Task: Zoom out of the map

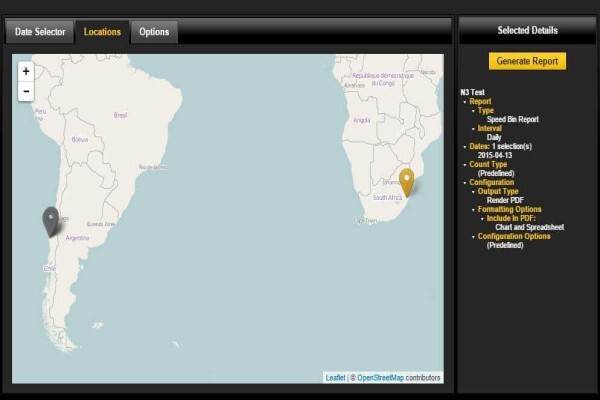Action: tap(26, 91)
